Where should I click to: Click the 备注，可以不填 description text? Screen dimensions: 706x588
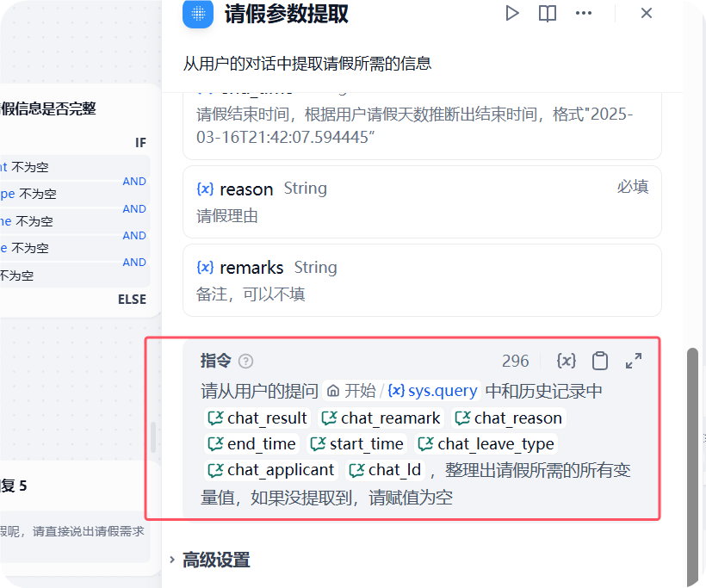point(251,294)
